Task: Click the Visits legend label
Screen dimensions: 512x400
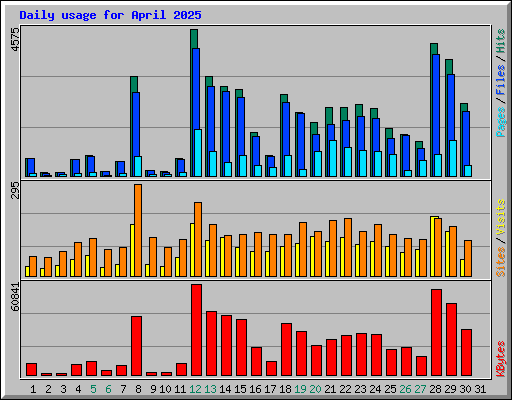Action: point(501,217)
